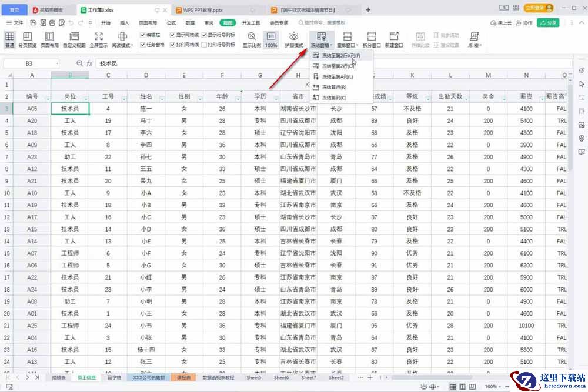The image size is (588, 392).
Task: Open 新建窗口 new window
Action: click(394, 40)
